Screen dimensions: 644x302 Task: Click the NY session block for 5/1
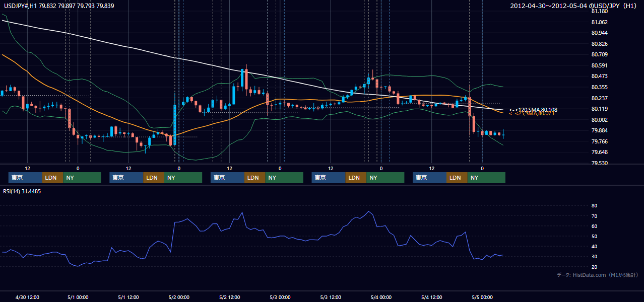pos(183,178)
